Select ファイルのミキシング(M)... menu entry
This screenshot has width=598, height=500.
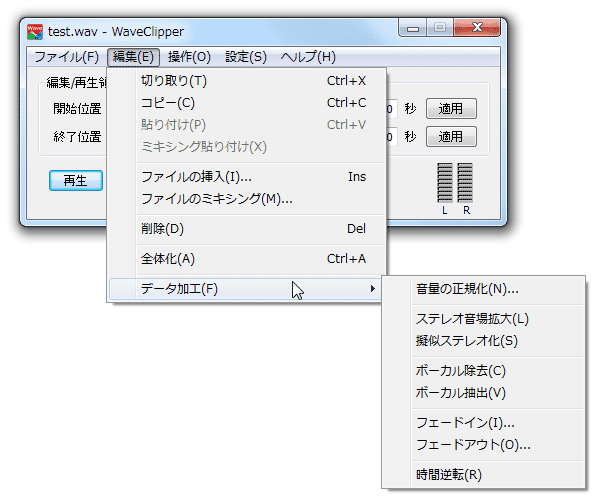coord(247,199)
